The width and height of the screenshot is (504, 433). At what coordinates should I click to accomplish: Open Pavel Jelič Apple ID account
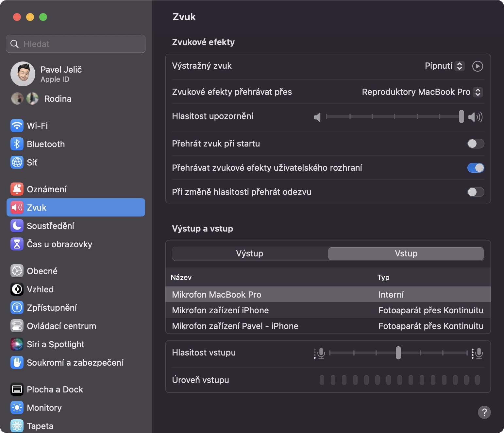(x=61, y=74)
